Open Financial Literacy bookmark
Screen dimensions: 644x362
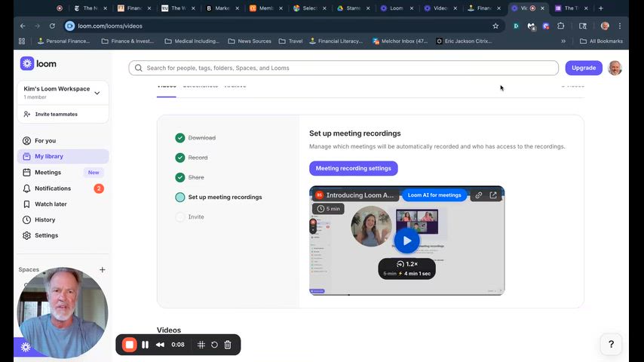tap(336, 41)
